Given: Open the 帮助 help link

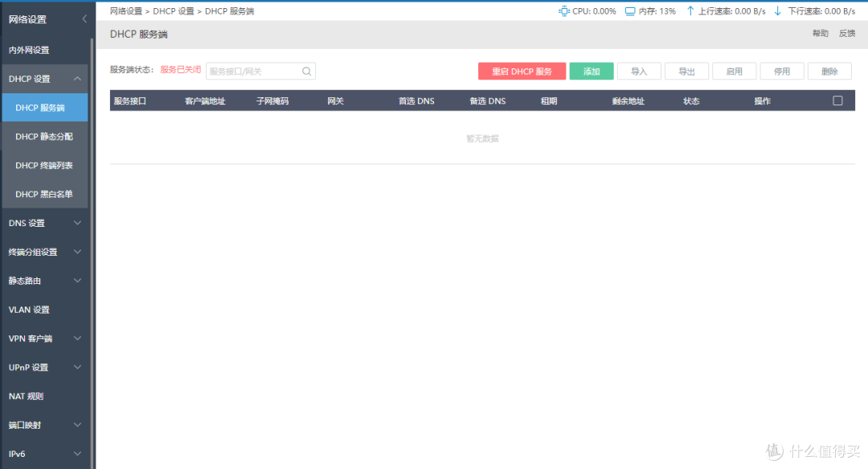Looking at the screenshot, I should click(x=819, y=34).
